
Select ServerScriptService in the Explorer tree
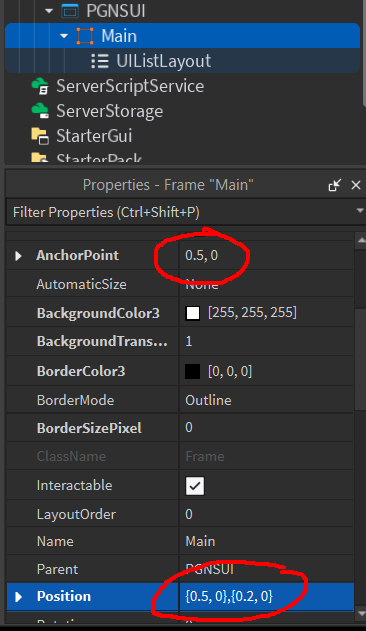pyautogui.click(x=130, y=86)
